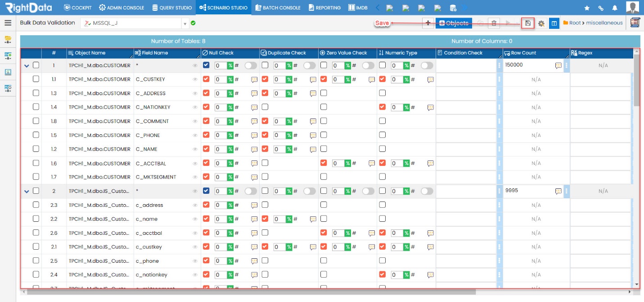Screen dimensions: 644x302
Task: Open the scenario folder icon in left sidebar
Action: (x=7, y=40)
